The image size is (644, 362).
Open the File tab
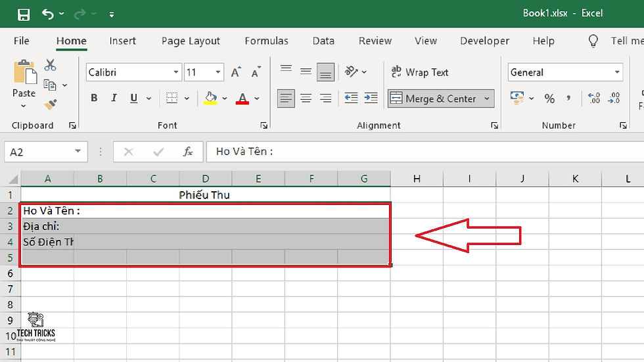click(21, 41)
